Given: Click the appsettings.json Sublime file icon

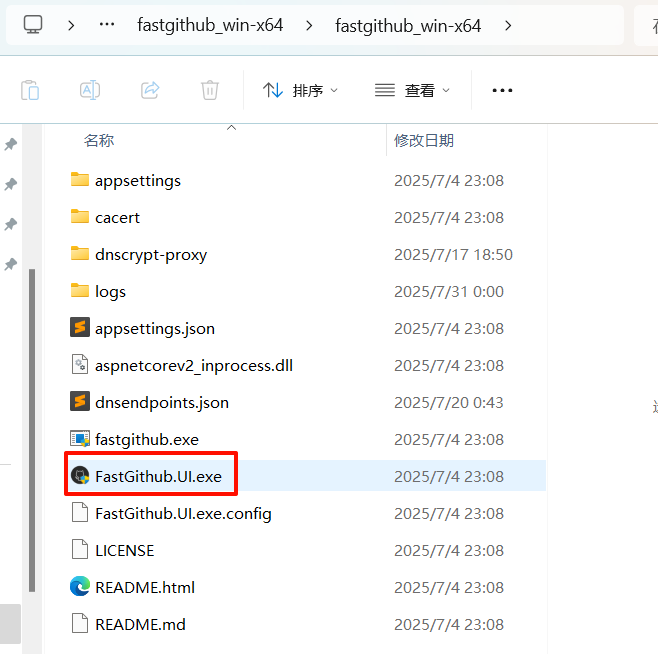Looking at the screenshot, I should 80,328.
